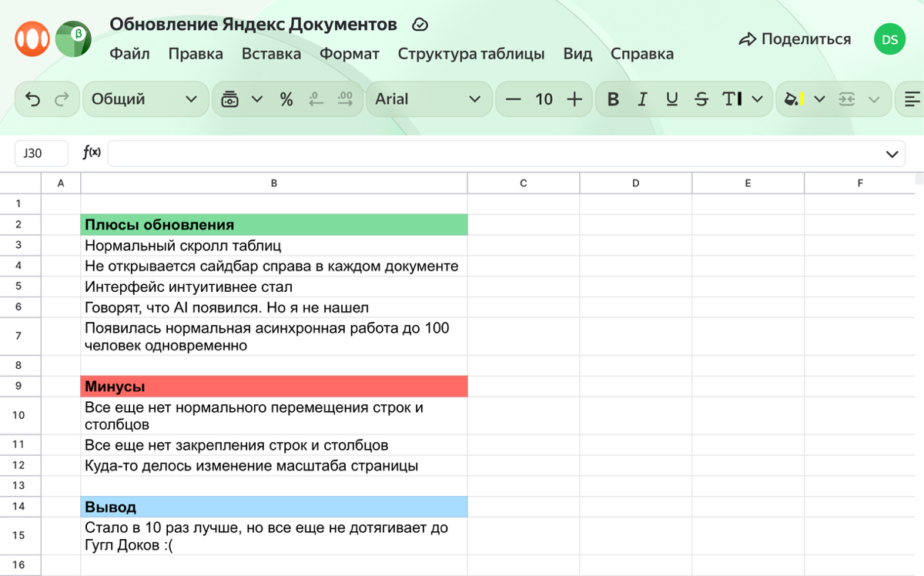The height and width of the screenshot is (576, 924).
Task: Click the text alignment icon
Action: [x=912, y=99]
